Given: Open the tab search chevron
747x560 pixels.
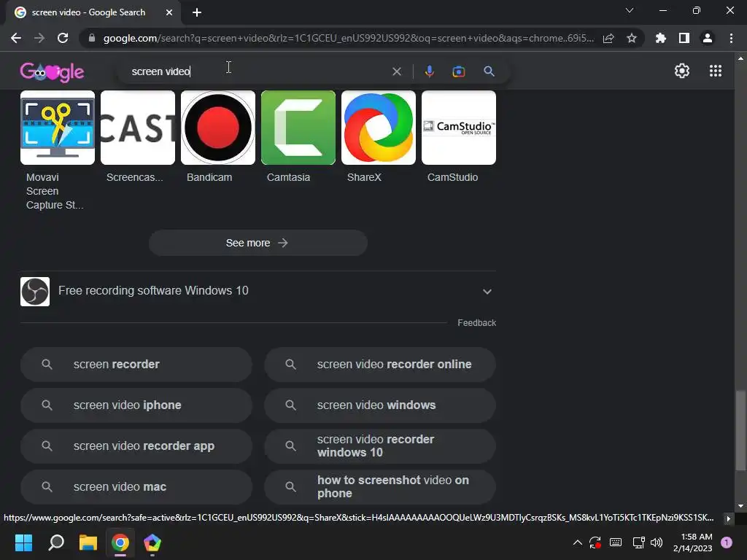Looking at the screenshot, I should pyautogui.click(x=630, y=10).
